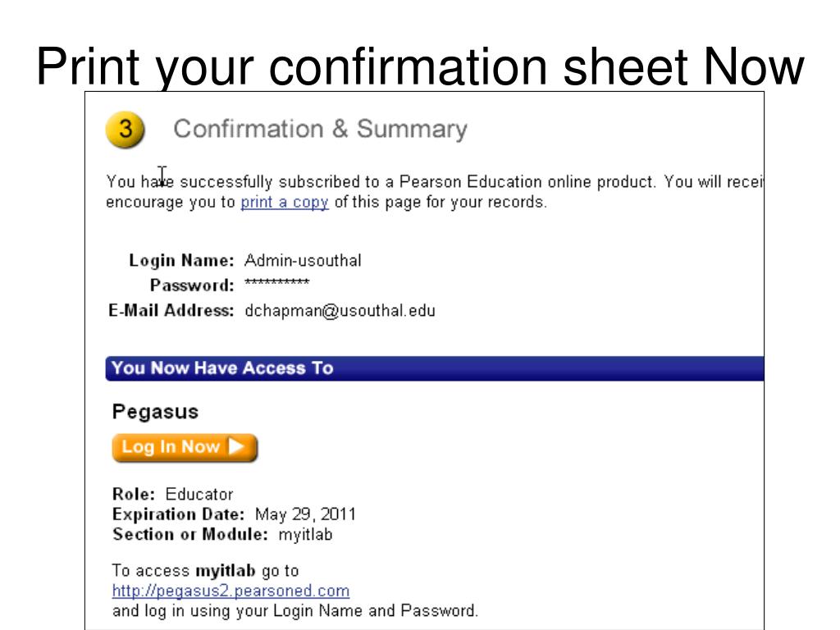Click the E-Mail Address label
The height and width of the screenshot is (630, 840).
171,311
